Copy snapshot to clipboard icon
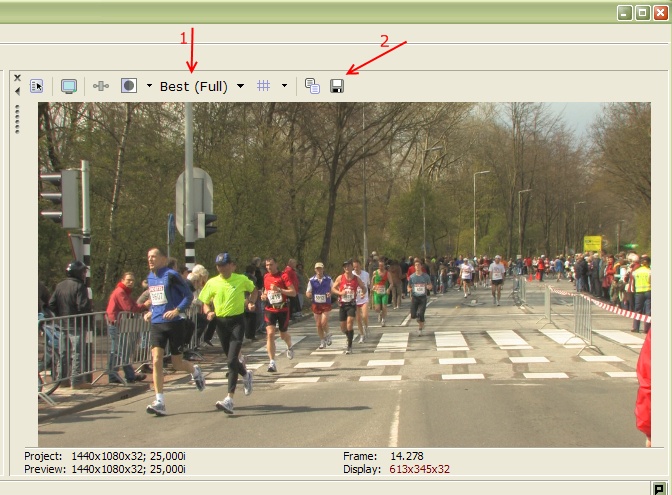Screen dimensions: 672x495 pos(312,86)
